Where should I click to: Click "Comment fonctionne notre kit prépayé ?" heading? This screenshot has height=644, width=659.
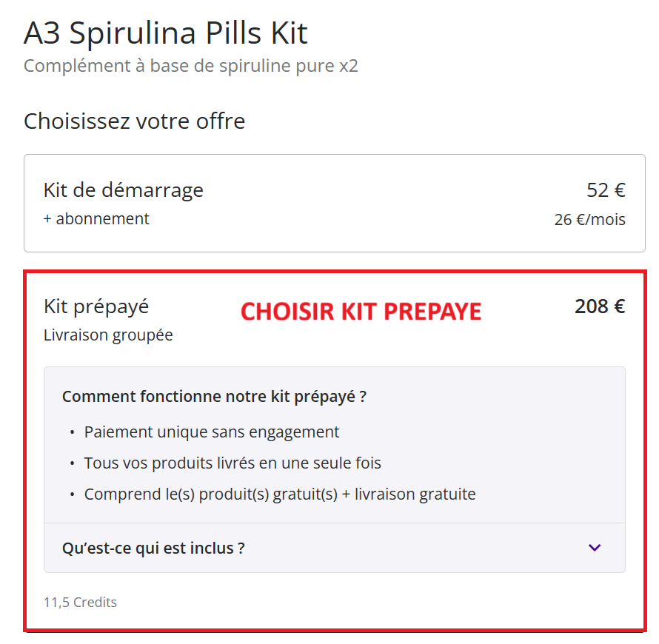click(214, 396)
